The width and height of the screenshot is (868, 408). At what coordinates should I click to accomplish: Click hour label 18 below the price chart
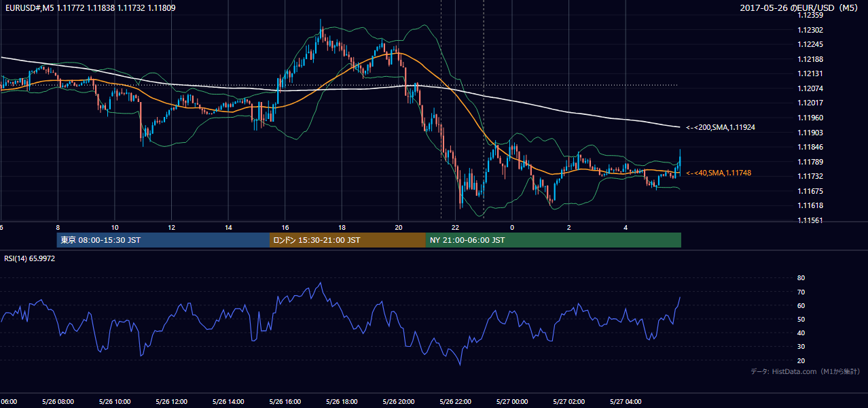(x=342, y=227)
